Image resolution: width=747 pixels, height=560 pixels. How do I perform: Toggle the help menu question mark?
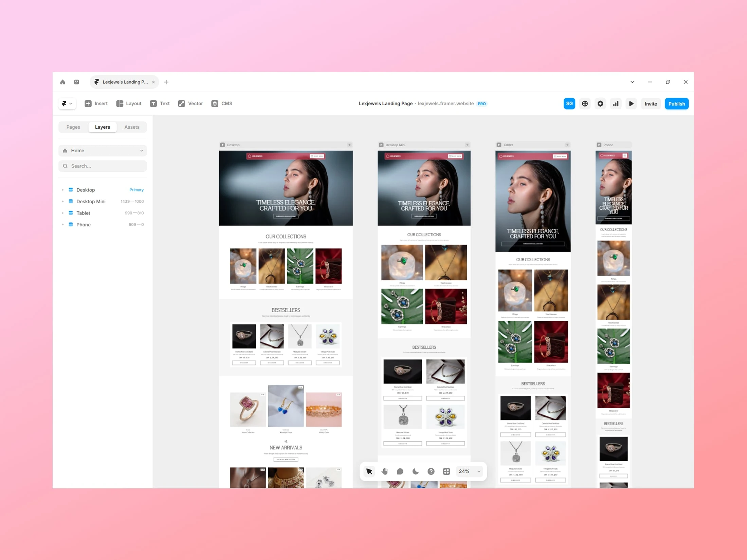point(431,471)
